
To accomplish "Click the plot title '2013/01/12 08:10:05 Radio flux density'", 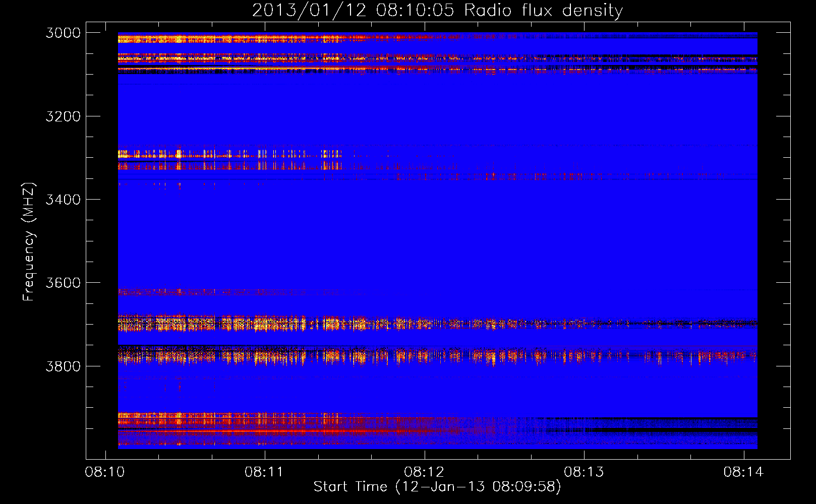I will tap(437, 10).
